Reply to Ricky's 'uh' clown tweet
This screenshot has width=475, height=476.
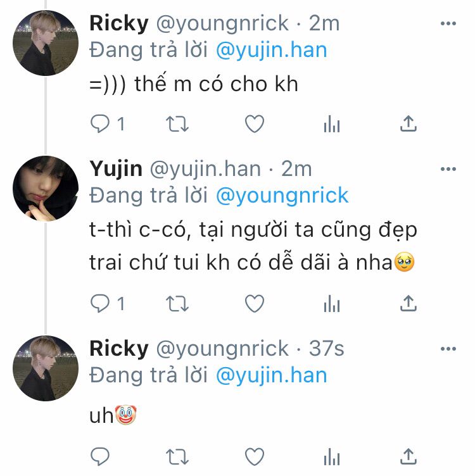(100, 456)
